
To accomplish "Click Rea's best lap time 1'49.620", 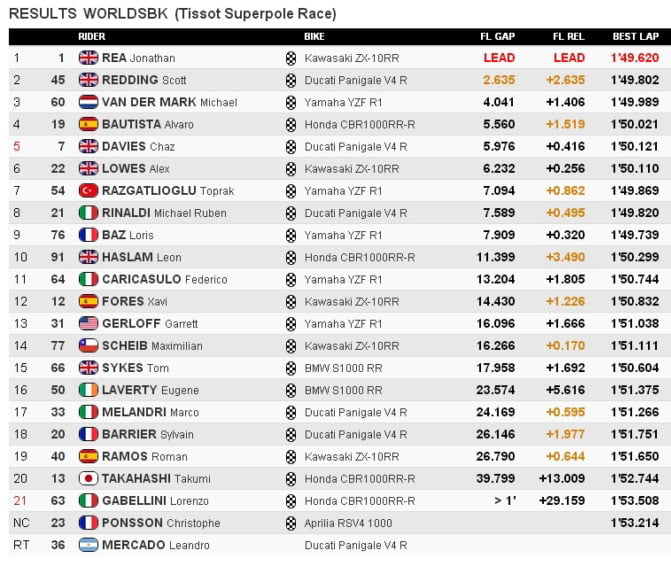I will coord(635,58).
